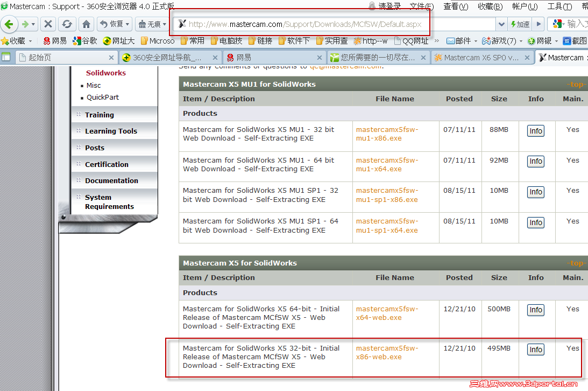The height and width of the screenshot is (391, 588).
Task: Open the 实用查 bookmark folder
Action: point(332,40)
